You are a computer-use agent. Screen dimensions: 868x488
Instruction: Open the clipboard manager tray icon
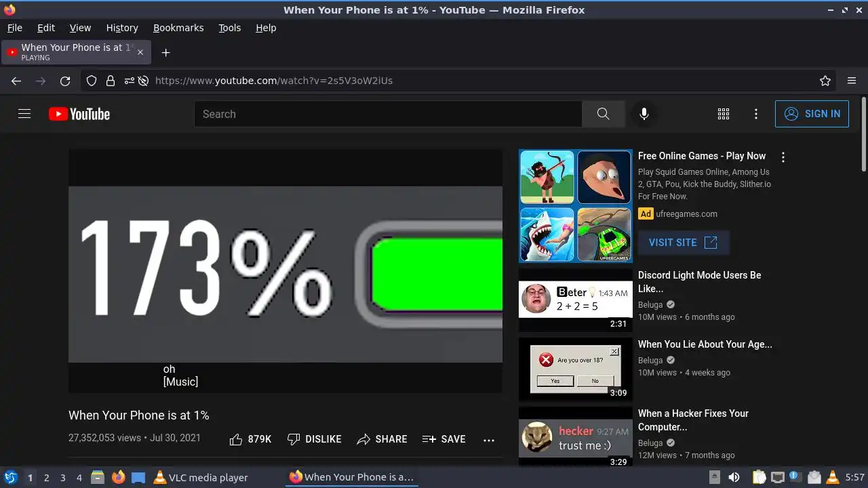click(759, 478)
